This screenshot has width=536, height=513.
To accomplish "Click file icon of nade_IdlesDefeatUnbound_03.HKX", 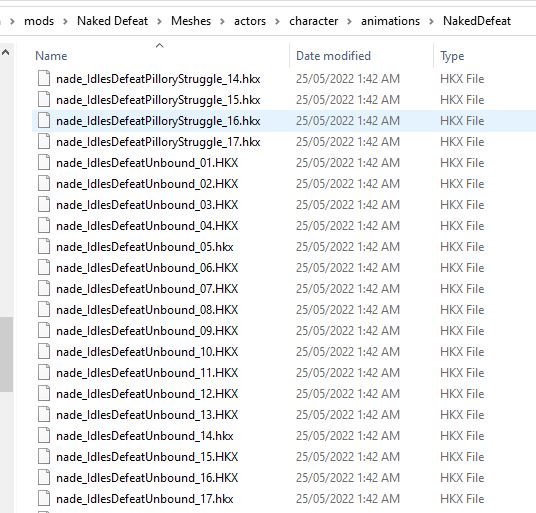I will 44,205.
